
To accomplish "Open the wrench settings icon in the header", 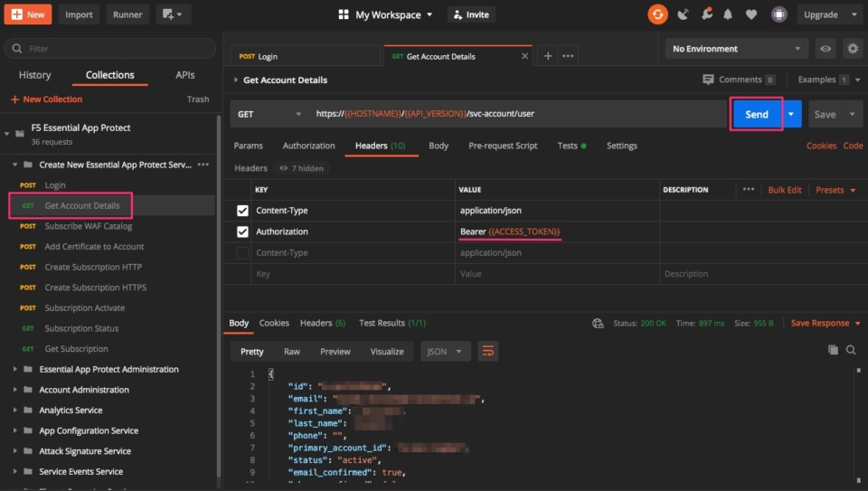I will pos(706,14).
